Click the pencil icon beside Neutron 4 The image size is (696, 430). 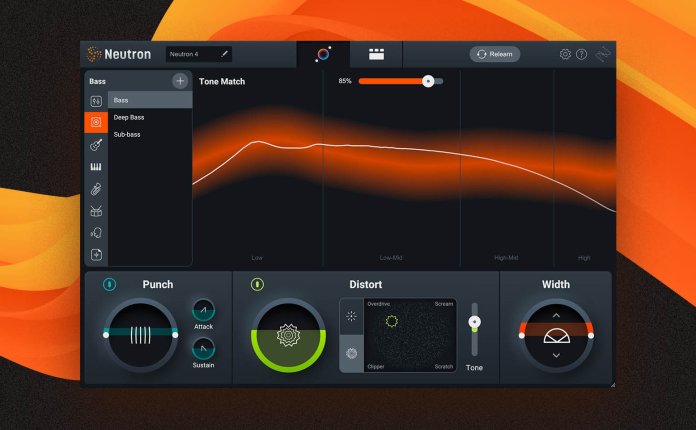pos(224,54)
